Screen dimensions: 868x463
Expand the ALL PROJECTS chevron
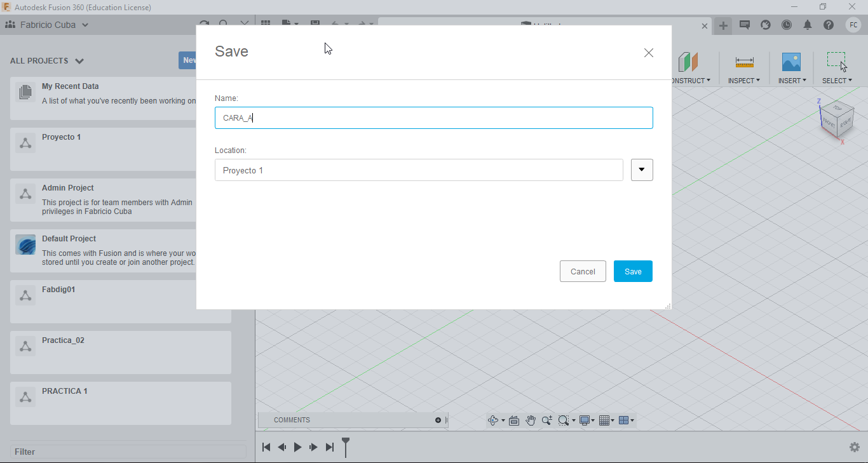coord(79,61)
